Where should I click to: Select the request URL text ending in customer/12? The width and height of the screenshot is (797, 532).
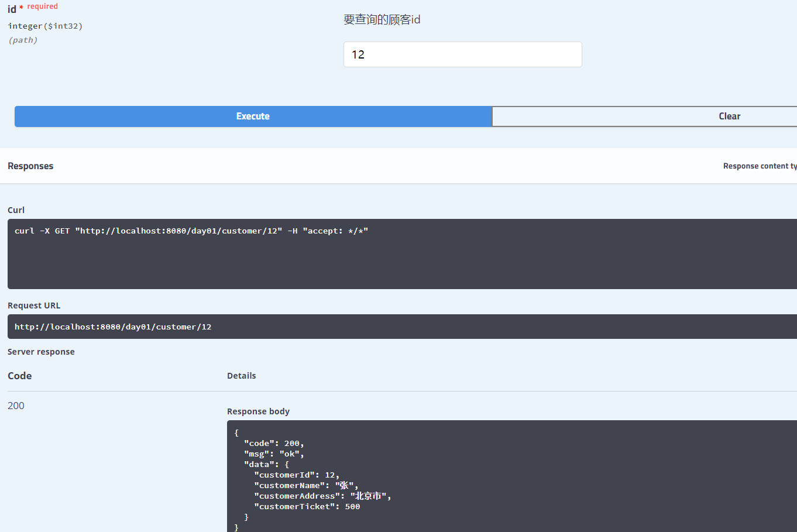[113, 327]
